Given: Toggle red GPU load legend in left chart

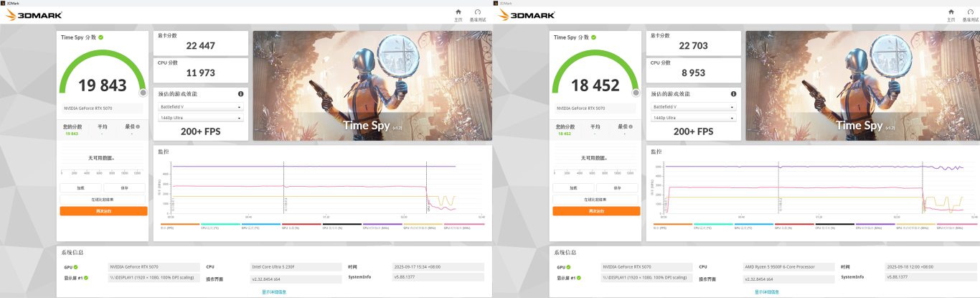Looking at the screenshot, I should 301,225.
